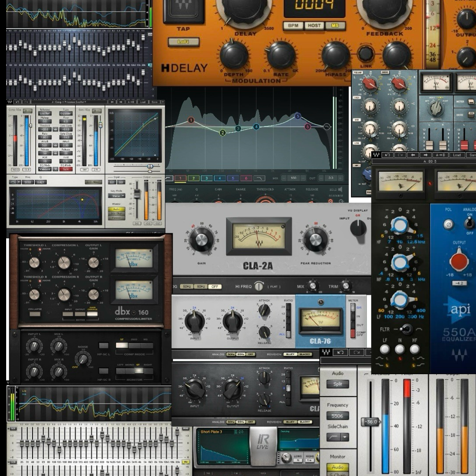Viewport: 476px width, 476px height.
Task: Click the API 550A HF gain knob
Action: (x=399, y=226)
